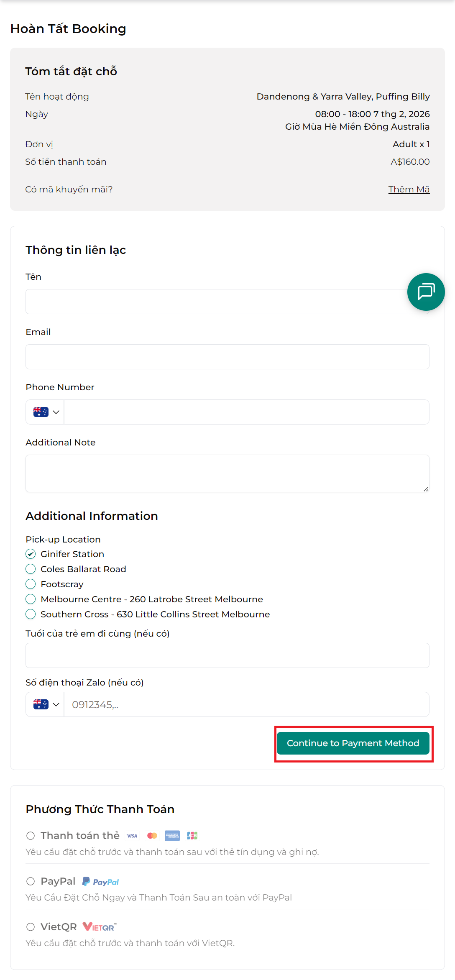Select the Thanh toán thẻ payment option
Viewport: 455px width, 980px height.
31,836
